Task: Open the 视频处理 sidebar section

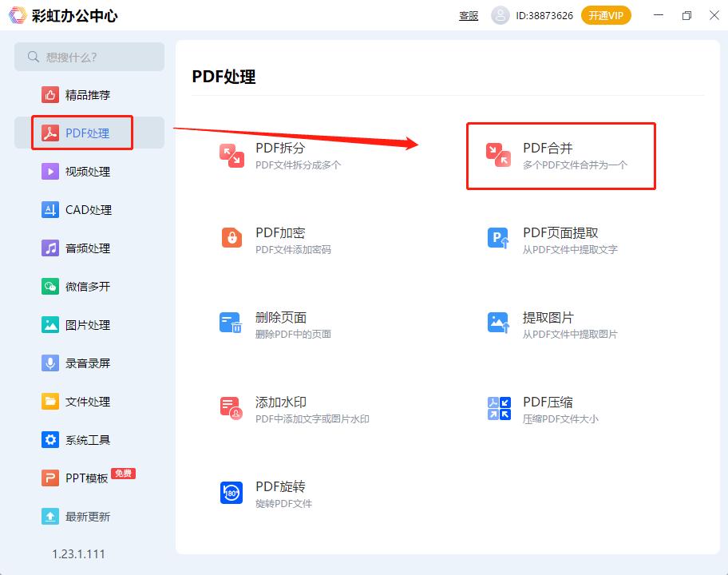Action: 87,172
